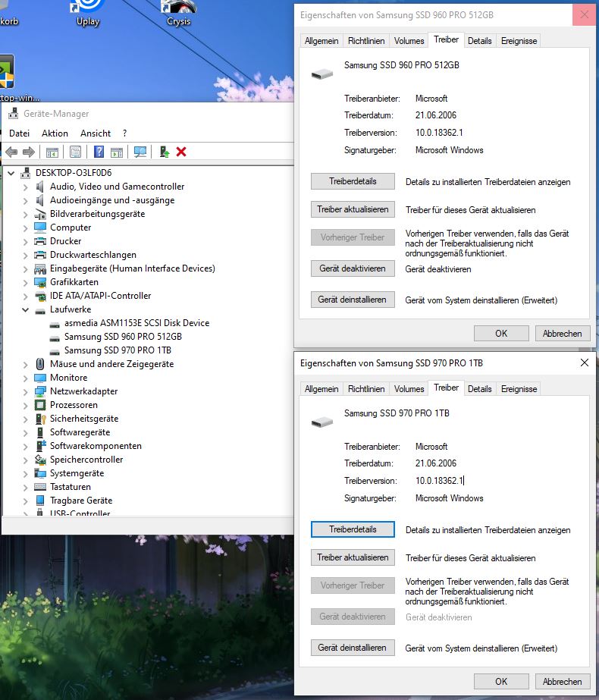The width and height of the screenshot is (599, 700).
Task: Close the Samsung SSD 970 PRO properties window
Action: 585,363
